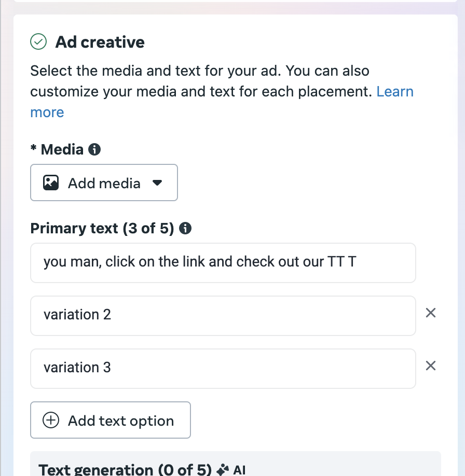
Task: Click the AI sparkle icon near Text generation
Action: click(221, 469)
